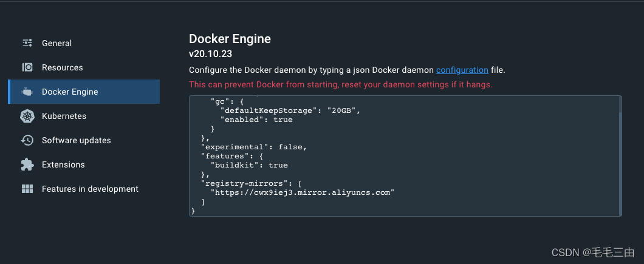
Task: Click the Software updates clock icon
Action: [27, 140]
